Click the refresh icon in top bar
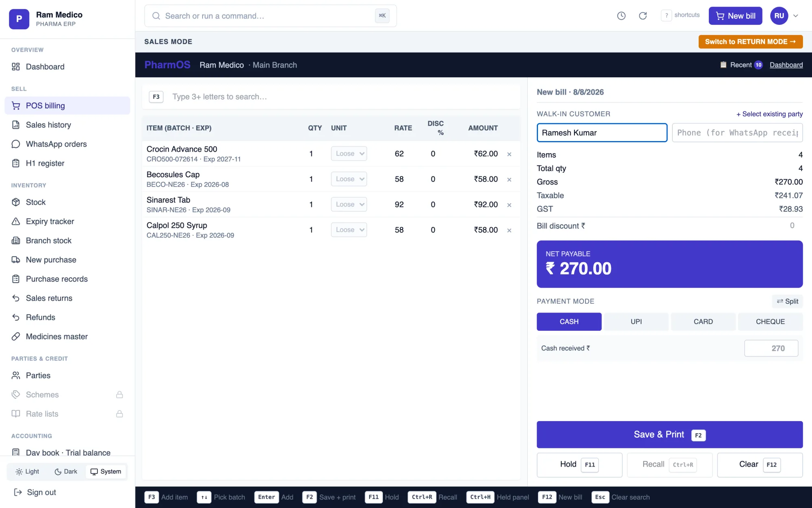 click(643, 16)
